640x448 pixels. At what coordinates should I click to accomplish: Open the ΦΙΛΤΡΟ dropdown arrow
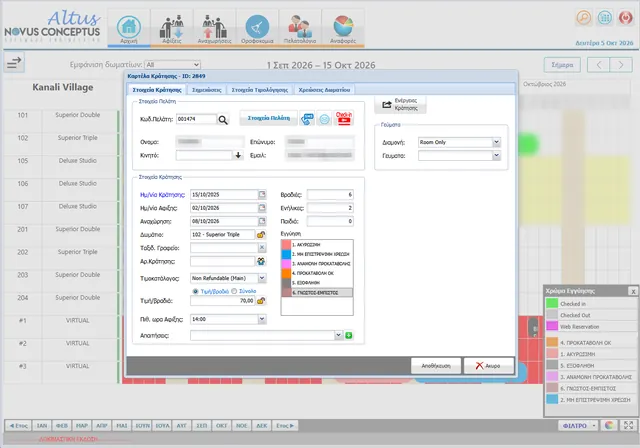594,426
